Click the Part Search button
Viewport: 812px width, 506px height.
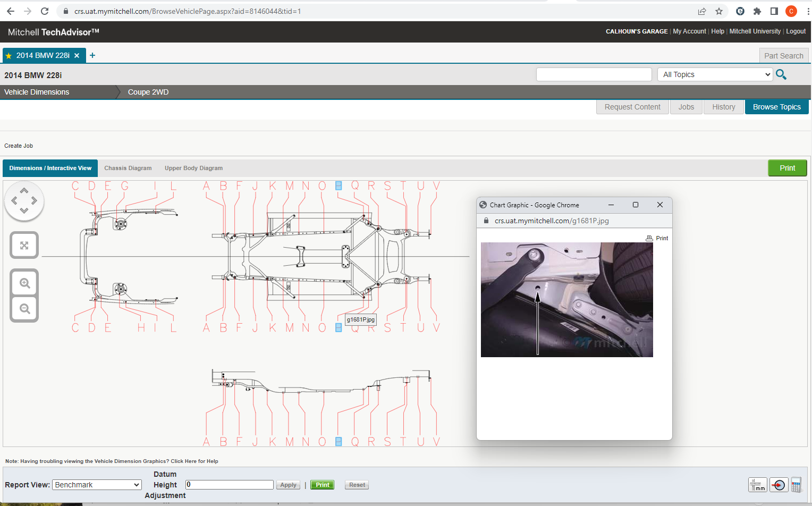(x=784, y=56)
